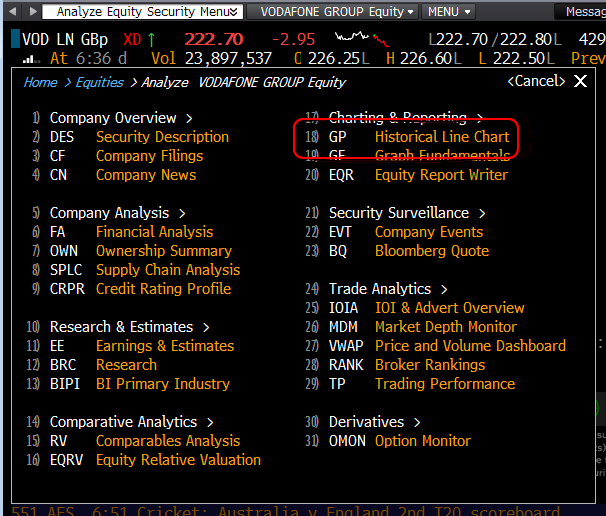Open OMON Option Monitor
The height and width of the screenshot is (516, 606).
400,441
